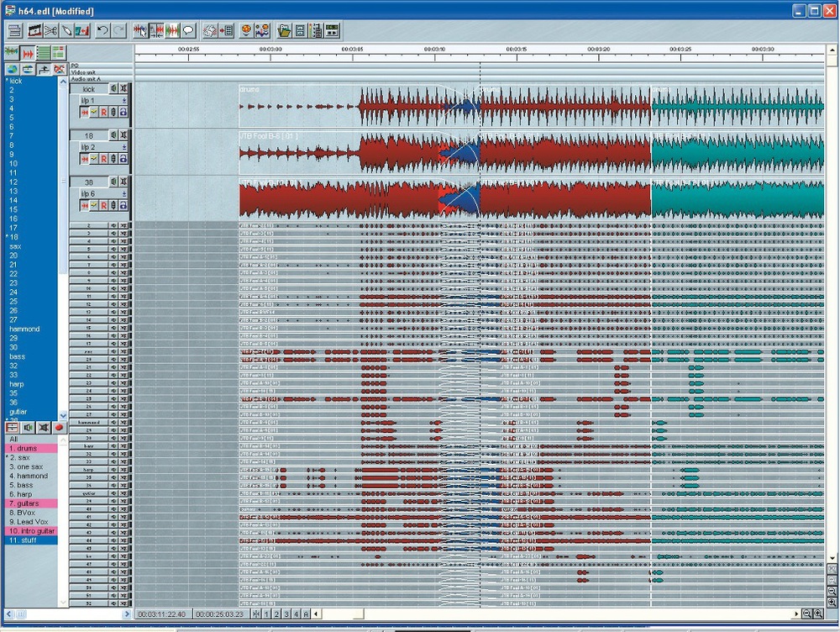Image resolution: width=840 pixels, height=632 pixels.
Task: Select the 1. drums group
Action: point(31,448)
